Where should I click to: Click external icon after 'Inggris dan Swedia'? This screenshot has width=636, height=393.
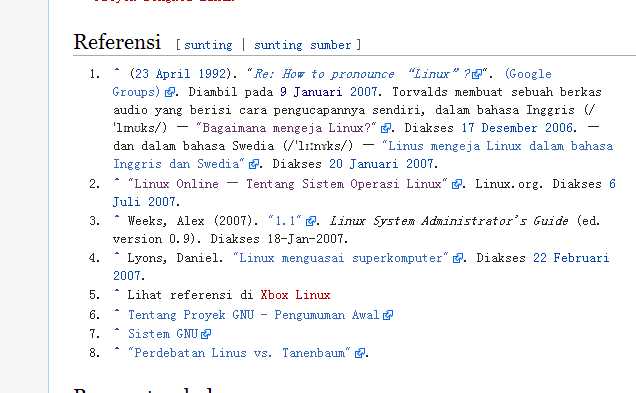[254, 164]
